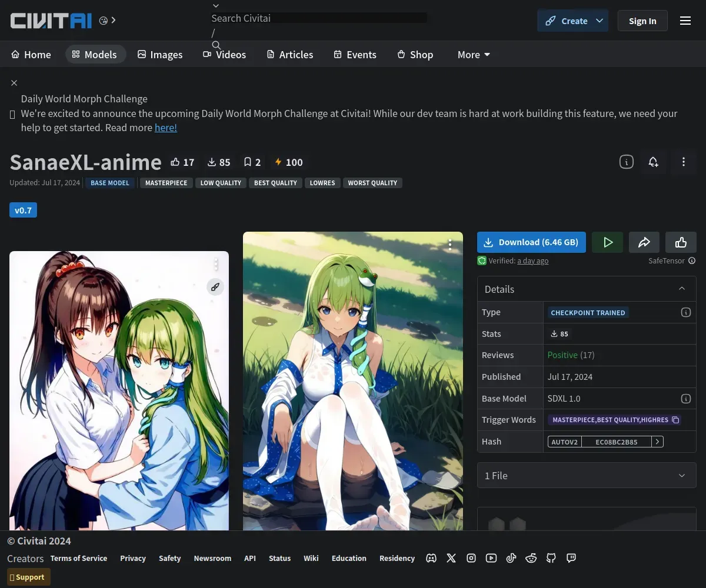
Task: Cycle hash type with arrow next to EC08BC2B85
Action: (x=658, y=442)
